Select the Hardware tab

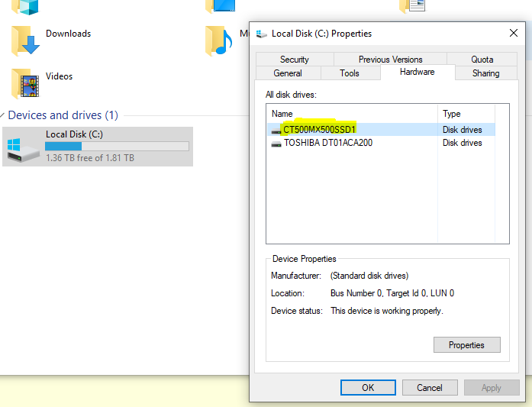(x=418, y=72)
